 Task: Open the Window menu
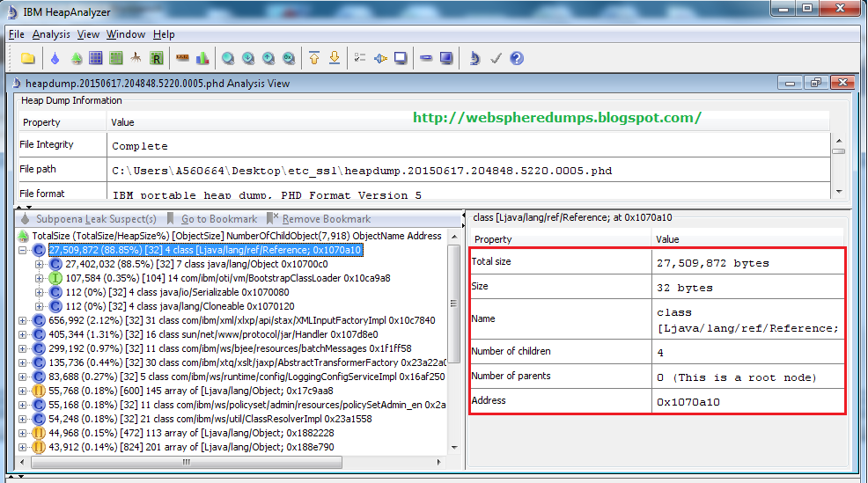pos(126,34)
